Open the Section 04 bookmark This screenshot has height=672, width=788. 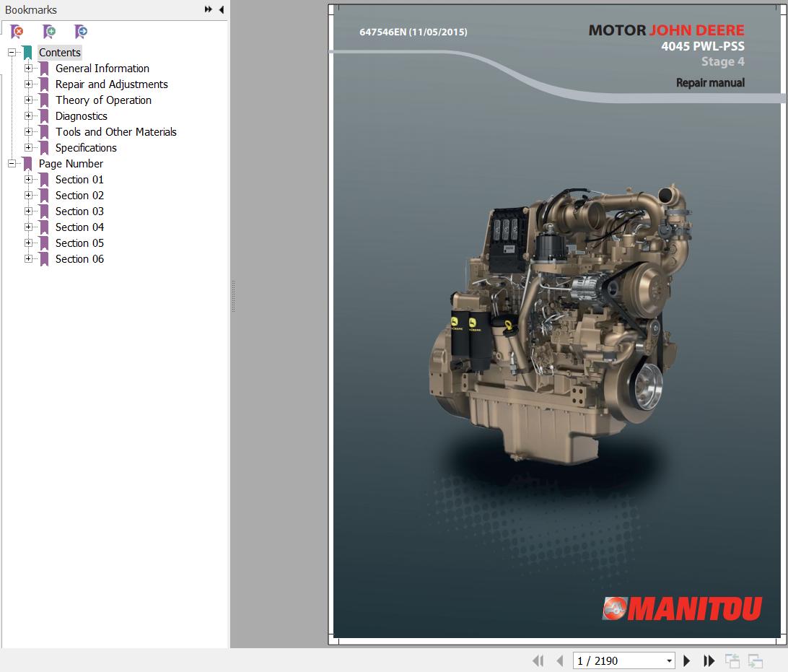tap(79, 227)
